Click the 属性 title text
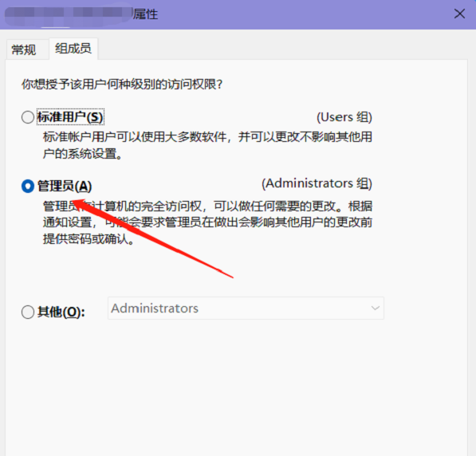Image resolution: width=476 pixels, height=456 pixels. [146, 14]
